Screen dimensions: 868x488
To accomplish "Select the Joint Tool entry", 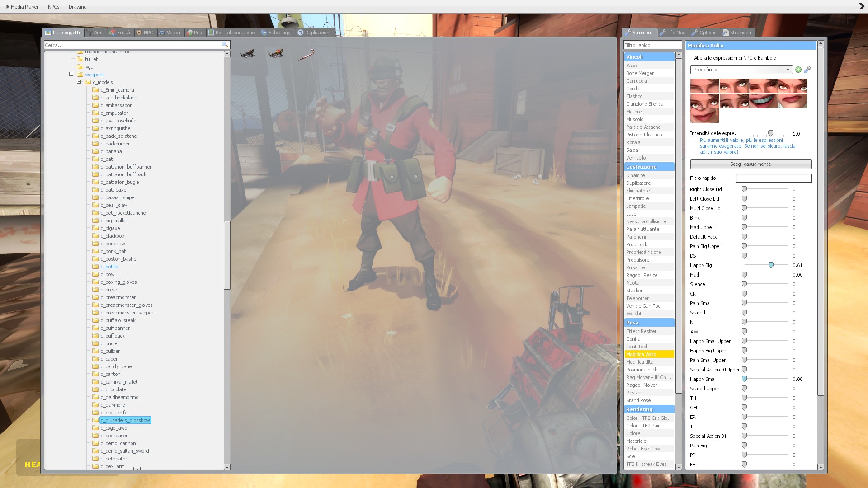I will 637,347.
